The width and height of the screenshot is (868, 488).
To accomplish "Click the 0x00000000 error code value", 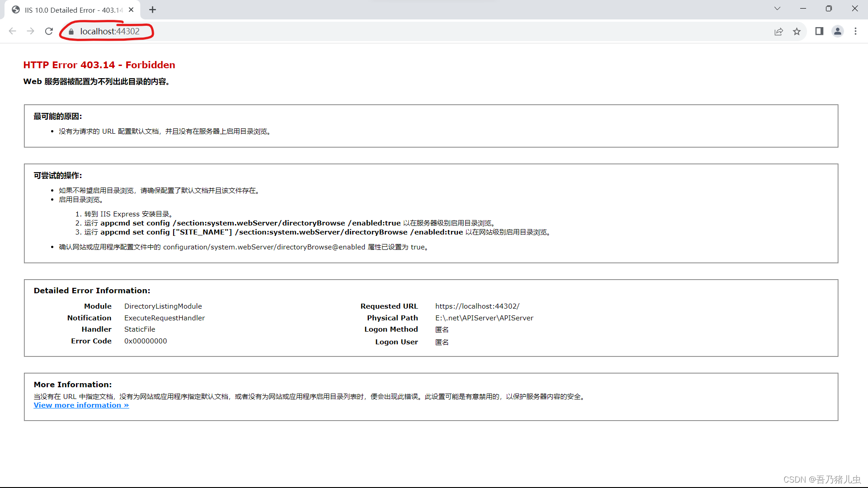I will click(146, 341).
